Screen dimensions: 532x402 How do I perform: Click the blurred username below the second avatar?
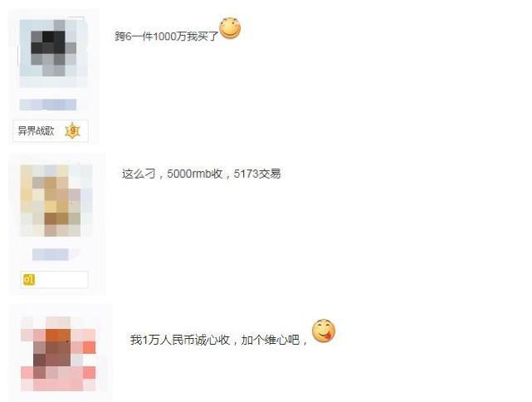click(56, 254)
